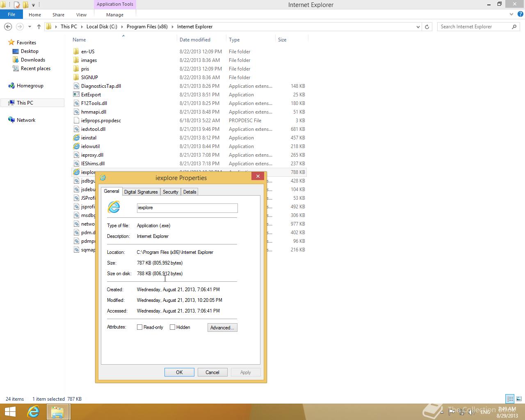The width and height of the screenshot is (525, 420).
Task: Click Recent places icon in sidebar
Action: [x=16, y=68]
